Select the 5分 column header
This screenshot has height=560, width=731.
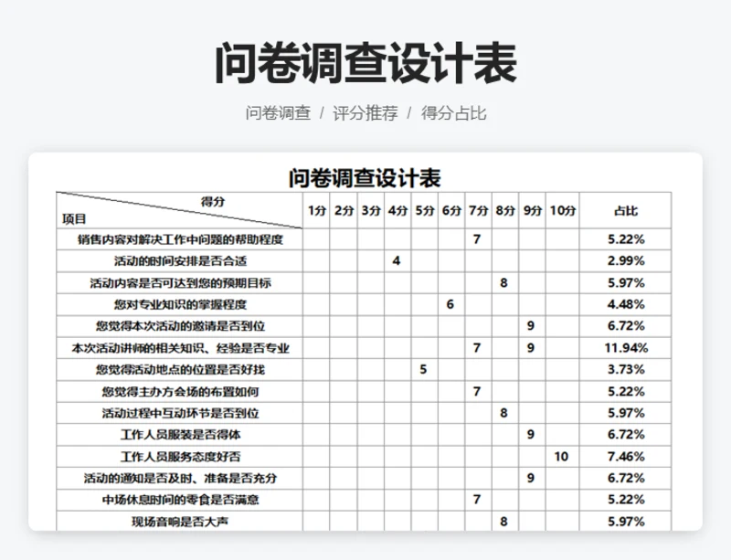tap(425, 211)
